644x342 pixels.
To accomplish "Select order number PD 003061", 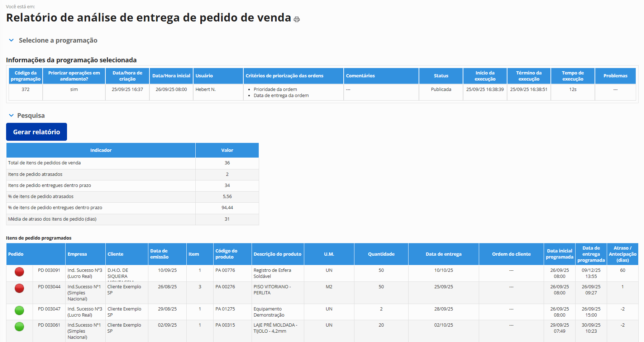I will tap(49, 325).
